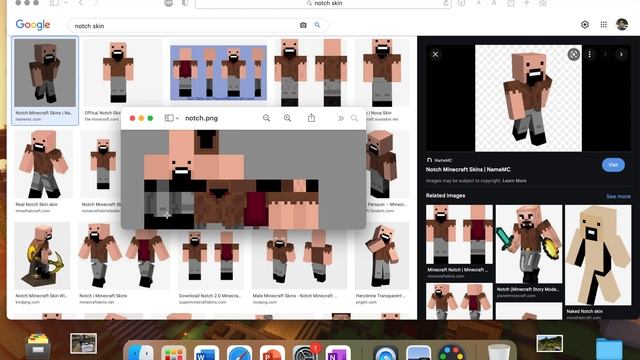Select related image Naked Notch skin
640x360 pixels.
pos(598,255)
